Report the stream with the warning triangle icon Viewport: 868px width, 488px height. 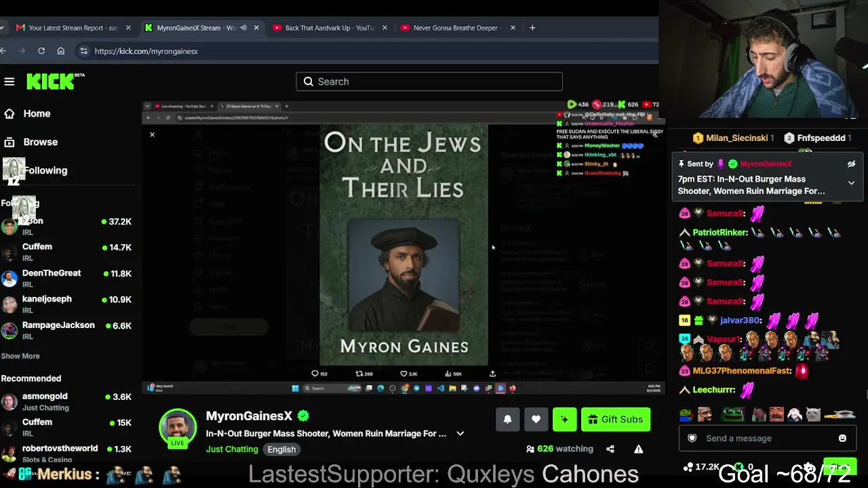[x=638, y=449]
